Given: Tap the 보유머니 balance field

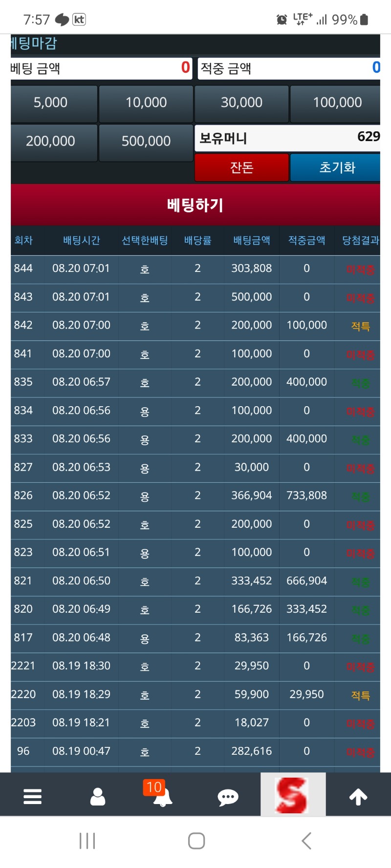Looking at the screenshot, I should click(287, 138).
